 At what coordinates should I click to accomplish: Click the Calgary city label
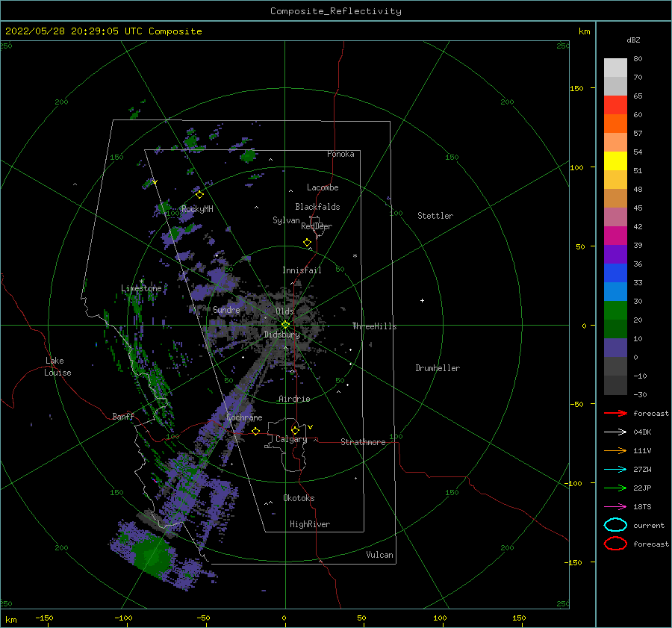[x=291, y=439]
